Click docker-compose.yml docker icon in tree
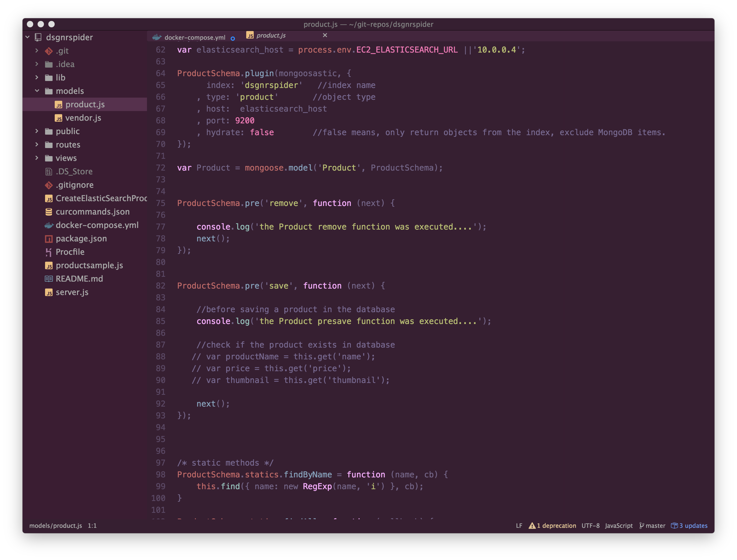This screenshot has width=737, height=560. coord(49,225)
